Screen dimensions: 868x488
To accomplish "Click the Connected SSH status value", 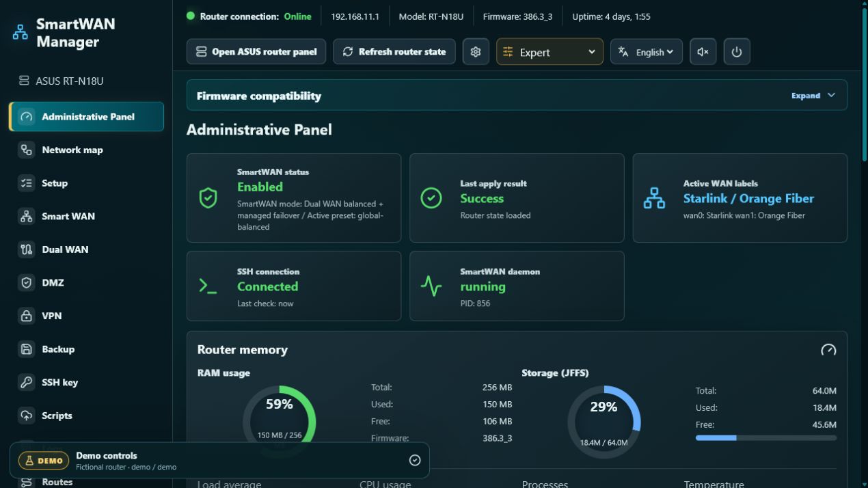I will point(267,286).
